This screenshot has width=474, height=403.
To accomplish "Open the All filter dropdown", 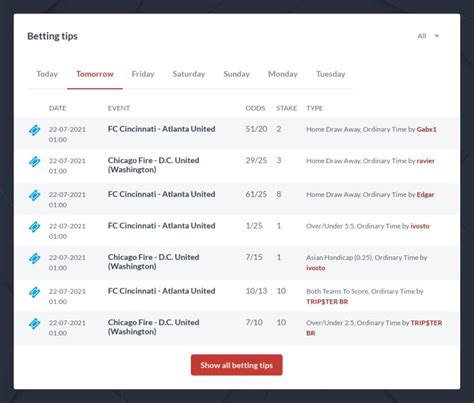I will (x=428, y=36).
